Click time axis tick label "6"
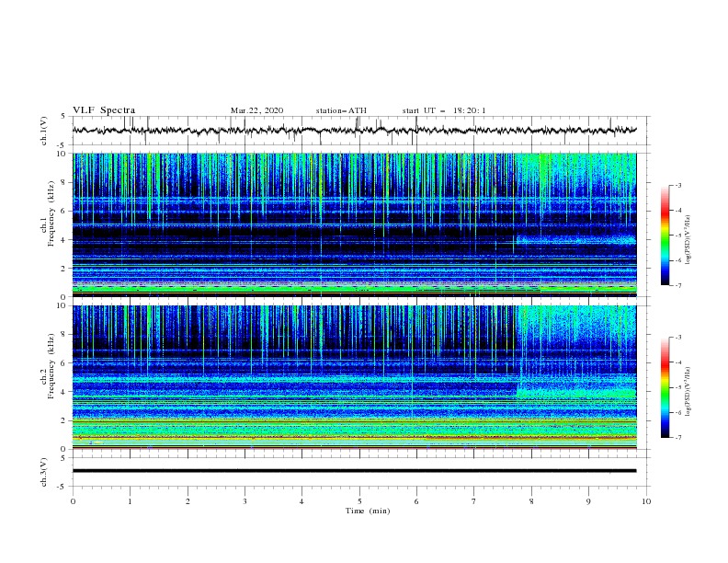Image resolution: width=728 pixels, height=563 pixels. pos(416,501)
